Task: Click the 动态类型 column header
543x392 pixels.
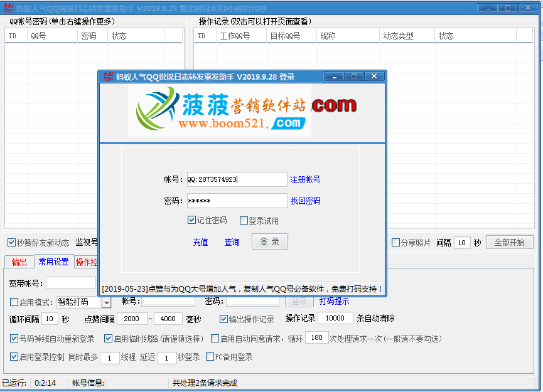Action: (x=407, y=36)
